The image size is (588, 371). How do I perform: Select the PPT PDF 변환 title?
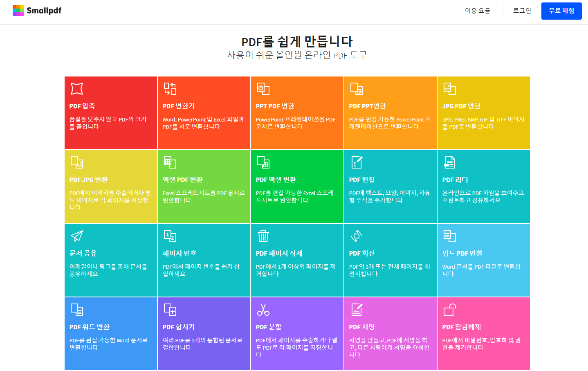(275, 106)
